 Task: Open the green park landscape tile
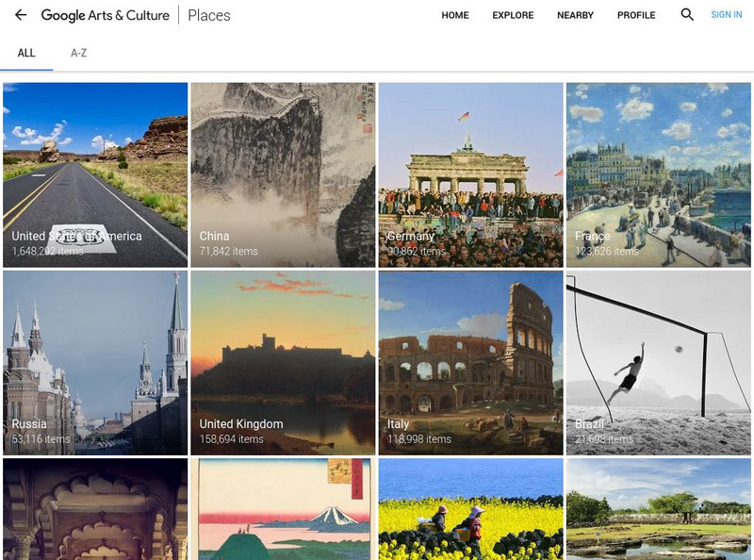click(658, 509)
